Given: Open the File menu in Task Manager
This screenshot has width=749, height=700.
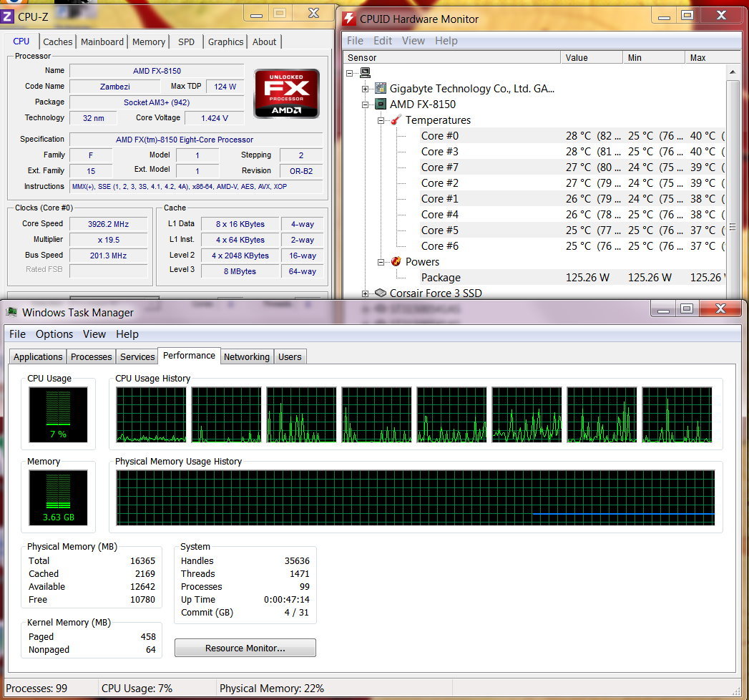Looking at the screenshot, I should click(x=17, y=334).
